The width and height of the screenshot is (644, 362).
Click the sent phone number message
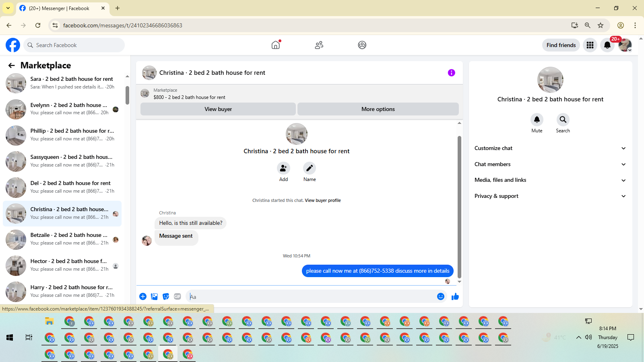(x=378, y=271)
